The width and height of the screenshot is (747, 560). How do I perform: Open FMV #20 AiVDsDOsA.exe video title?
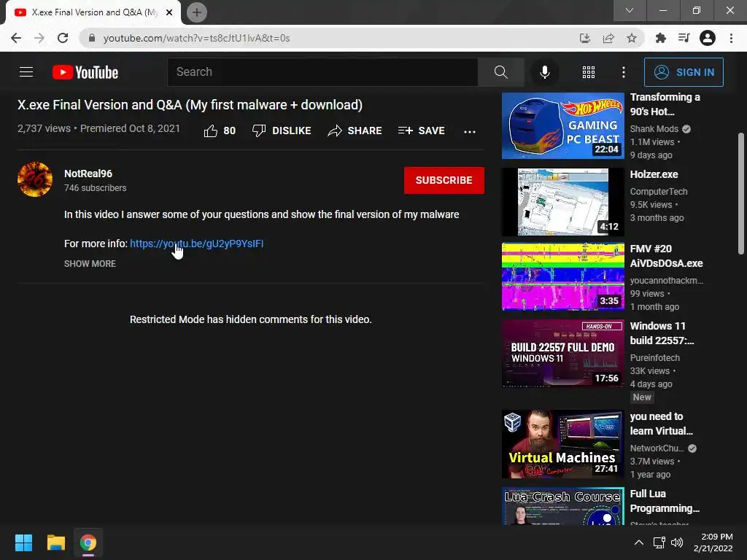tap(666, 256)
